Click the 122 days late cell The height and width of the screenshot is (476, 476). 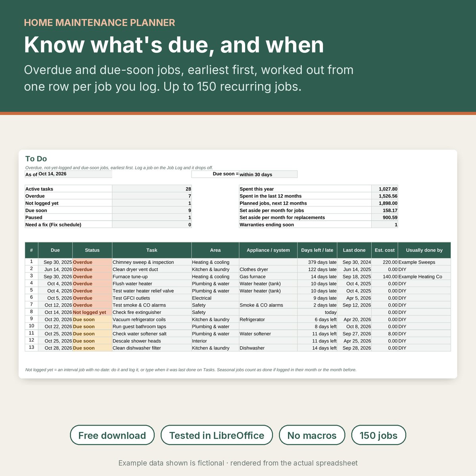(317, 269)
